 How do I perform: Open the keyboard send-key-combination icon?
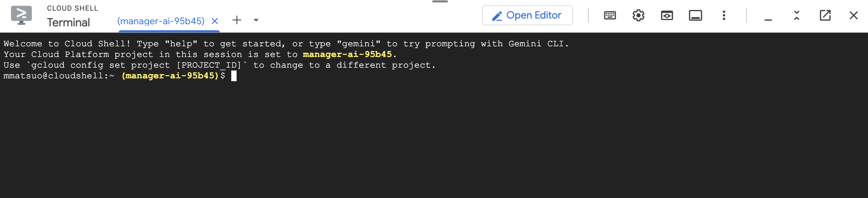pyautogui.click(x=610, y=15)
